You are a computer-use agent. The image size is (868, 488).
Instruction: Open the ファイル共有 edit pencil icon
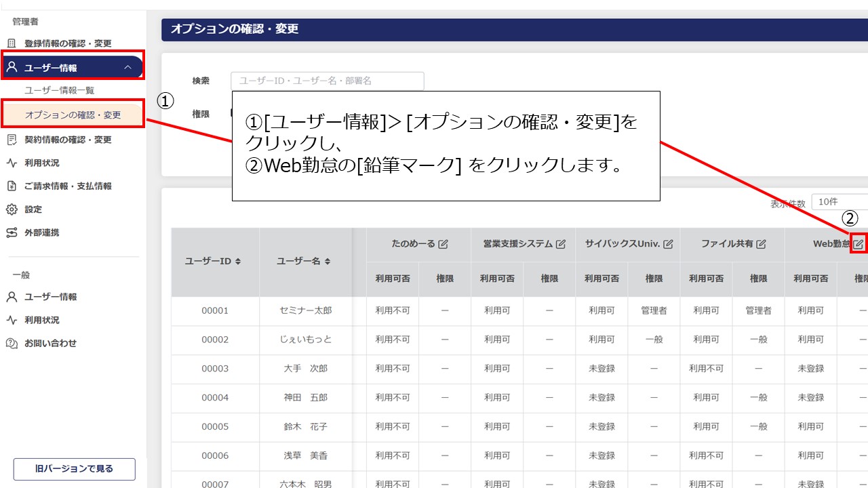coord(761,245)
